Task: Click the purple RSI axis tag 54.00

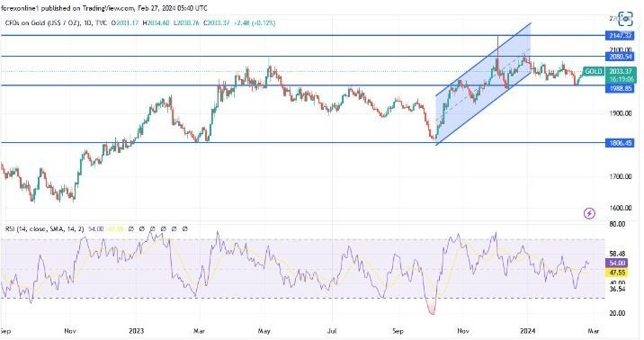Action: click(616, 264)
